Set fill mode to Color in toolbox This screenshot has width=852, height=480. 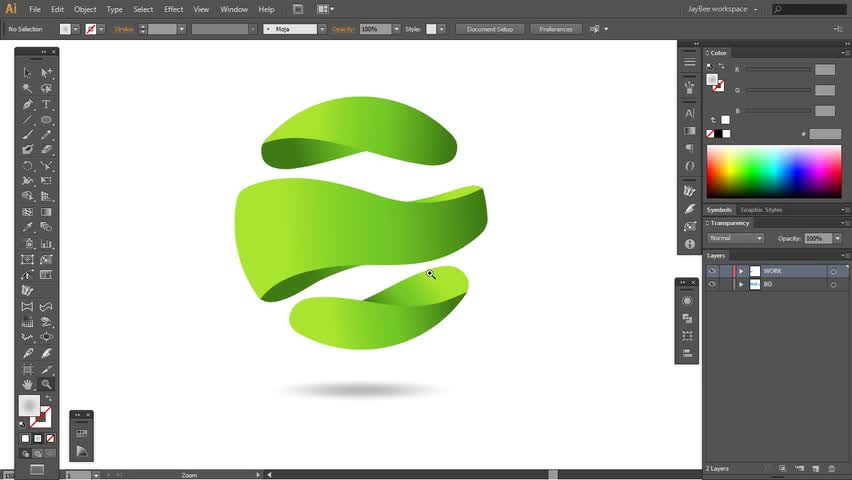(26, 438)
